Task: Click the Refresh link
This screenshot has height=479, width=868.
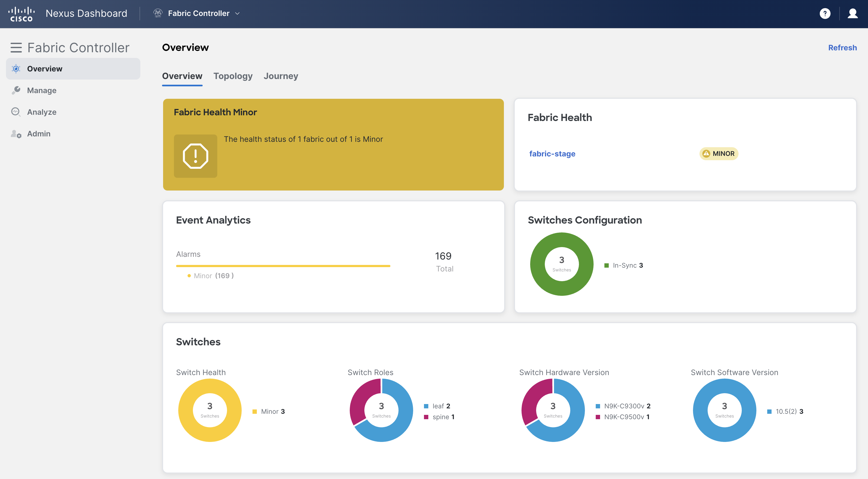Action: 842,47
